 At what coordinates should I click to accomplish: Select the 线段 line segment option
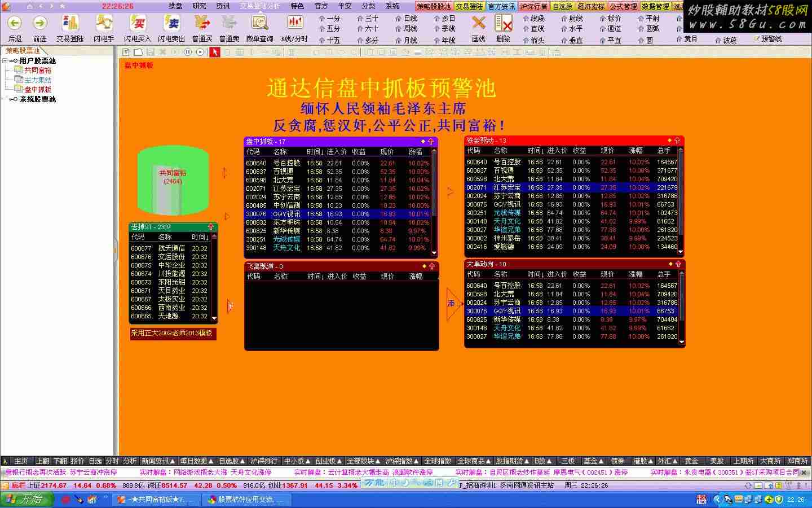pyautogui.click(x=533, y=19)
